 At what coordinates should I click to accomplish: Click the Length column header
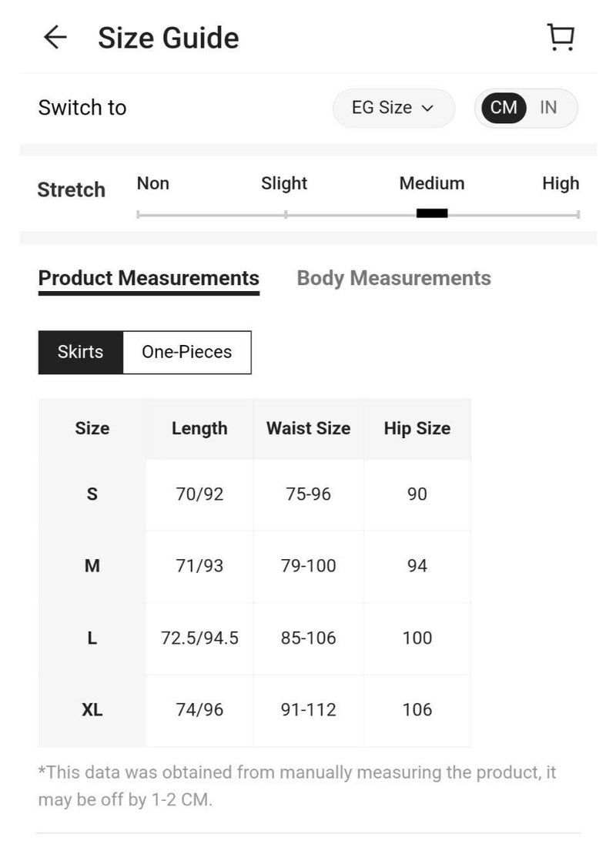click(199, 428)
